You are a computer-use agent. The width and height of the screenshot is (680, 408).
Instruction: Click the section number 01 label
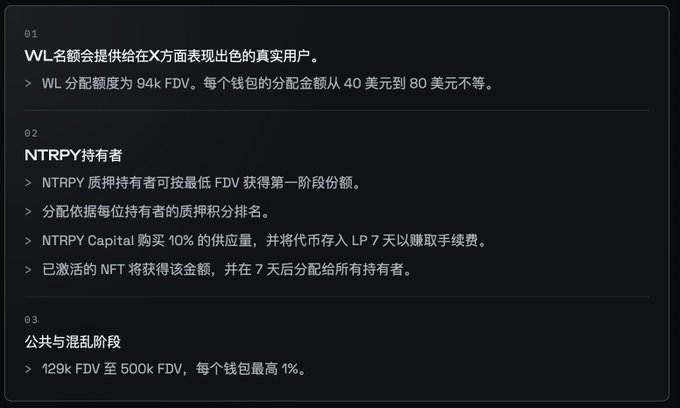pos(31,34)
